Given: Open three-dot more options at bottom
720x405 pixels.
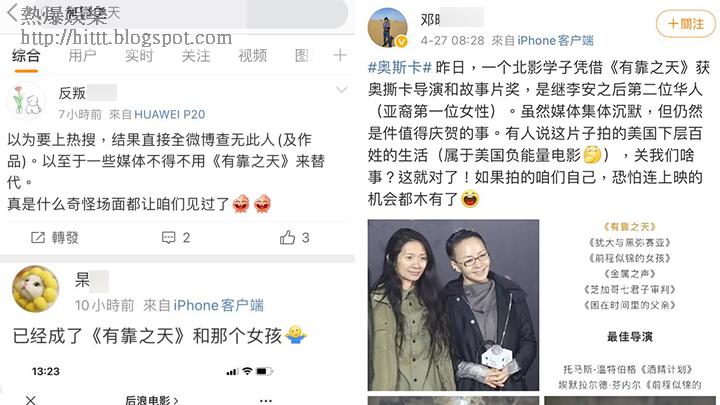Looking at the screenshot, I should tap(265, 400).
